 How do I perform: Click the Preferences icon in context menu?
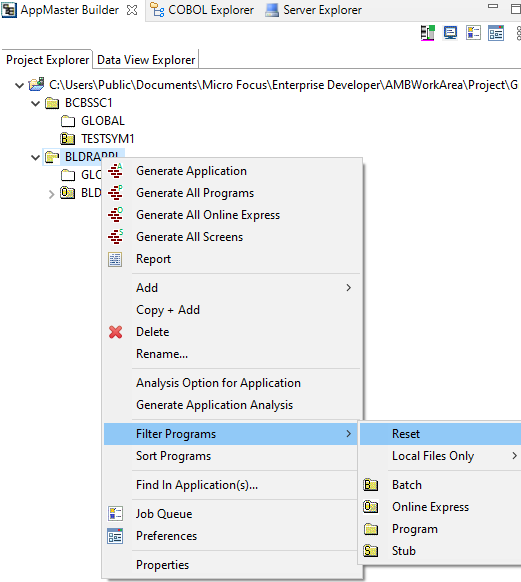(115, 536)
